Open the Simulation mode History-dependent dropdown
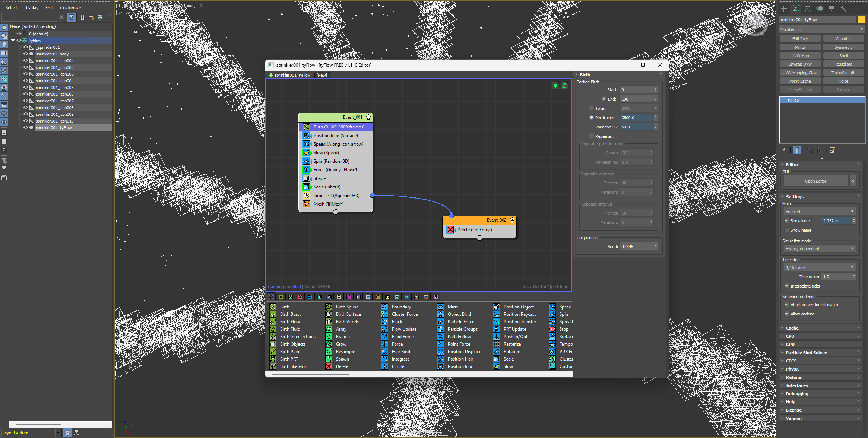 point(819,249)
